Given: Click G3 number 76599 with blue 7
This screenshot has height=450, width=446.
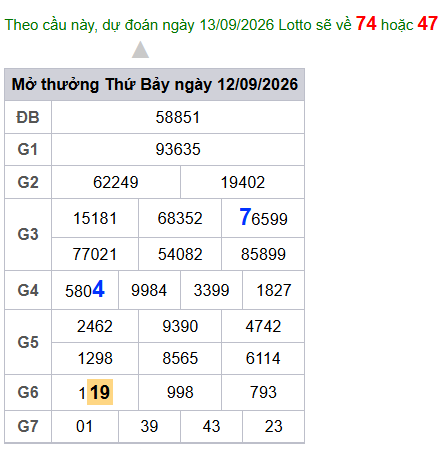Looking at the screenshot, I should (x=263, y=218).
